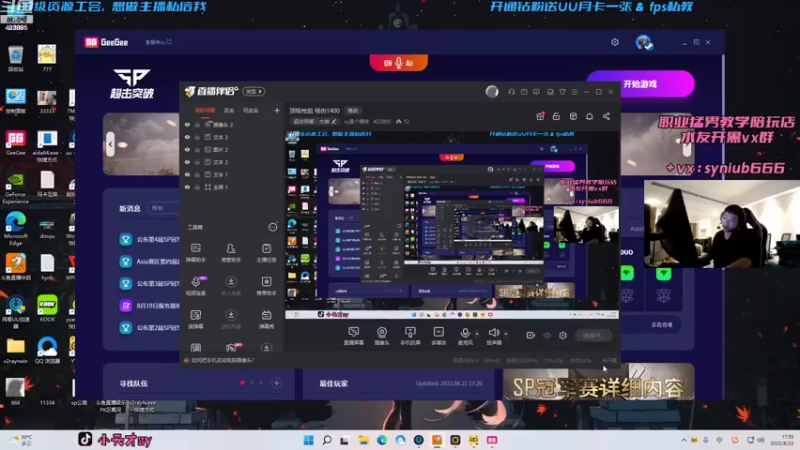
Task: Hide the 全屏 1 source layer
Action: (187, 187)
